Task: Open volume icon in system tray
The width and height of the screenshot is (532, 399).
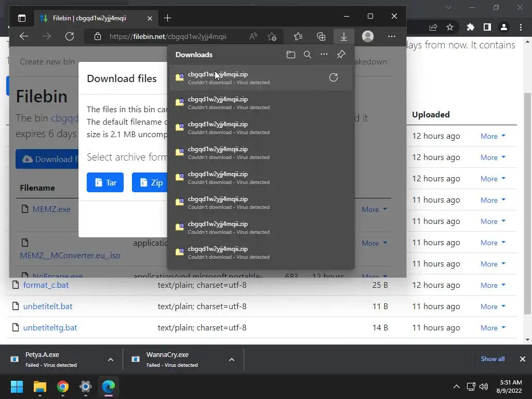Action: 484,387
